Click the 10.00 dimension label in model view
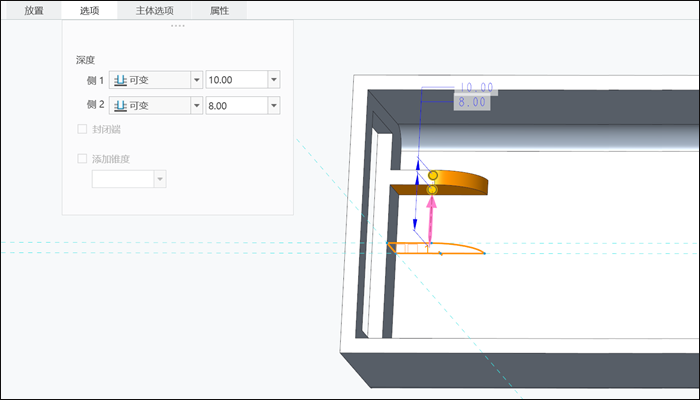 pos(476,88)
